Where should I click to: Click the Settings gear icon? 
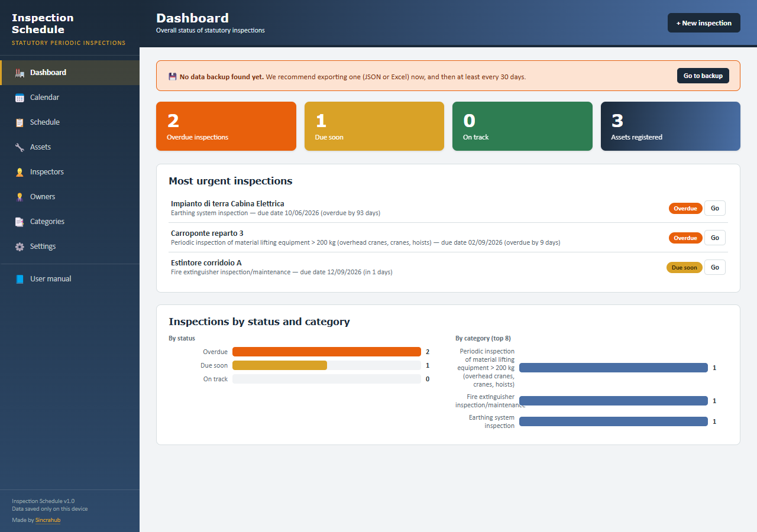20,246
